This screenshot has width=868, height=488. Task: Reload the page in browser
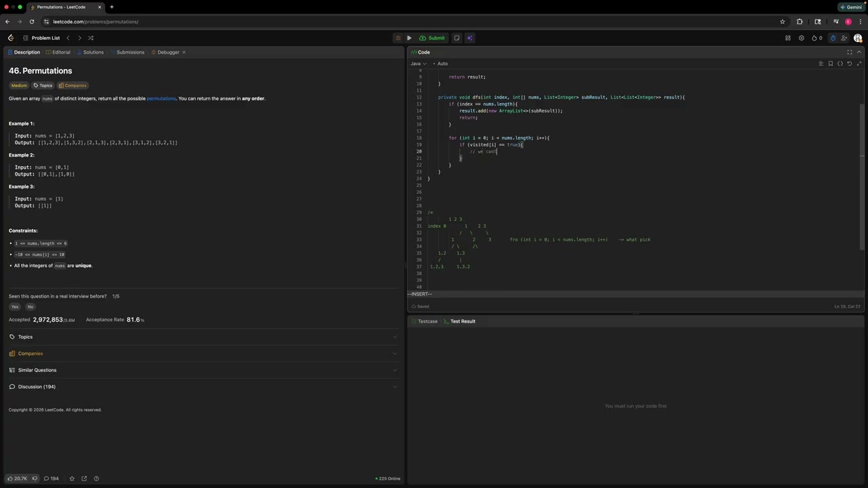[31, 22]
